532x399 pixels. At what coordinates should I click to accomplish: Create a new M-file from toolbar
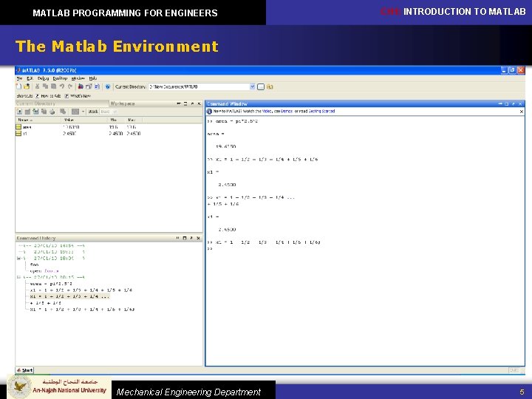tap(19, 87)
